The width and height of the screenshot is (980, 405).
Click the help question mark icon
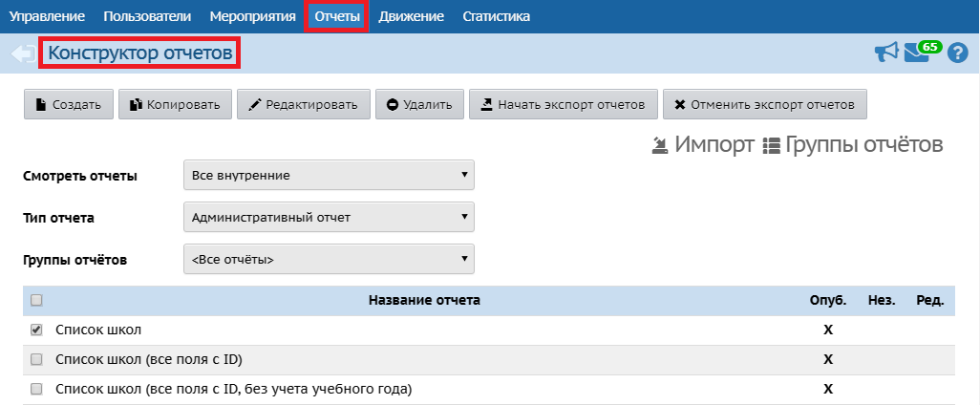(x=957, y=53)
